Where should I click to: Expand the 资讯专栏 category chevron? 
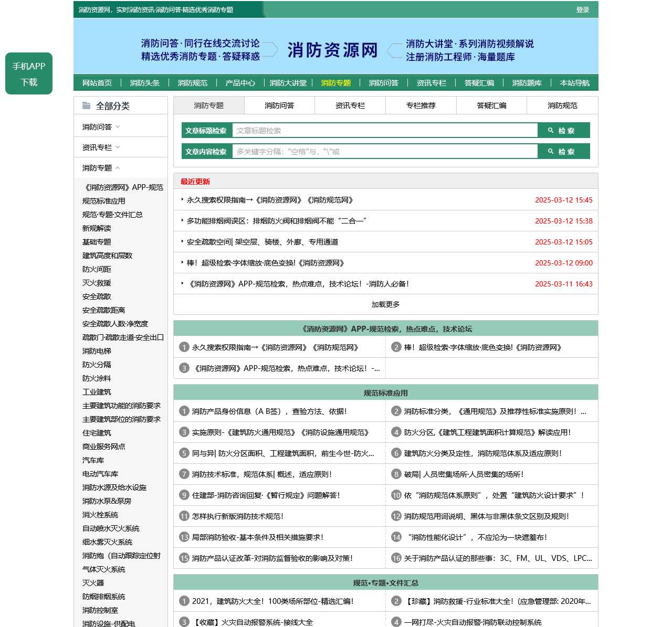pyautogui.click(x=118, y=147)
